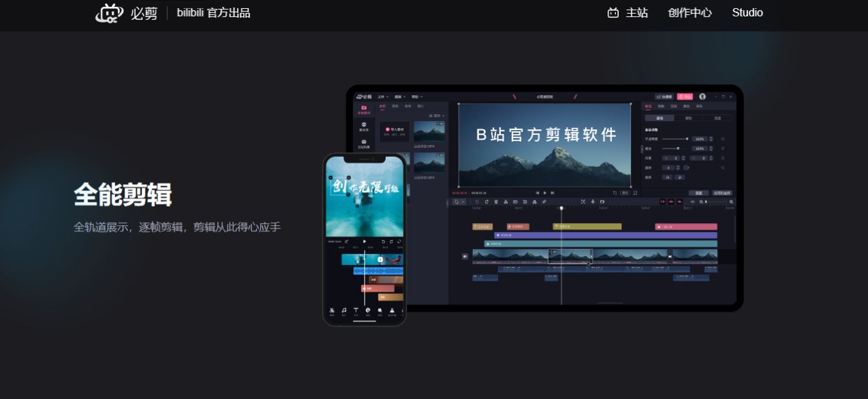868x399 pixels.
Task: Select the yellow text clip on the desktop timeline
Action: (587, 227)
